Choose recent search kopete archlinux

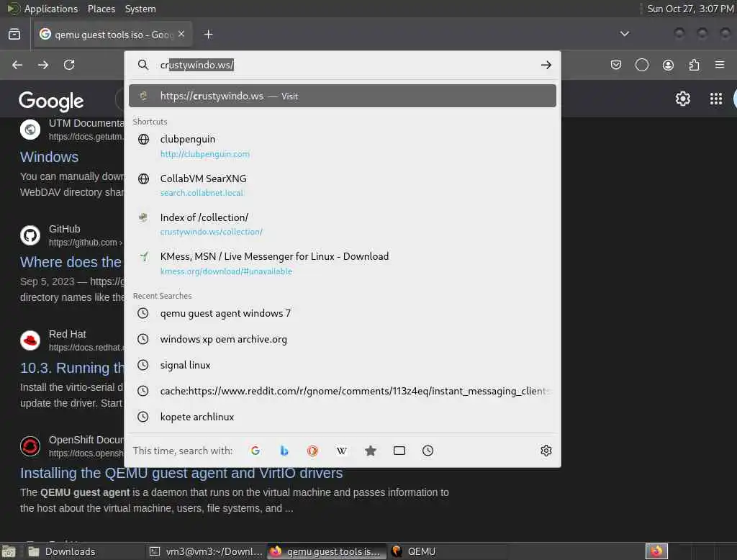pyautogui.click(x=342, y=417)
